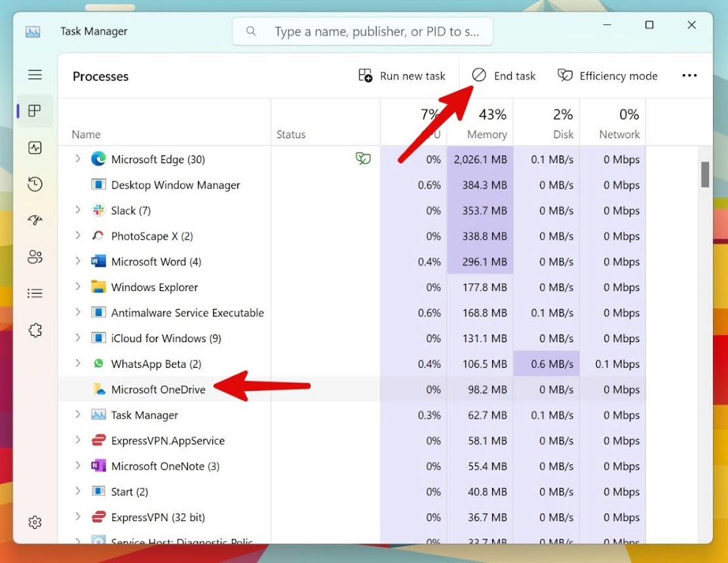Expand Antimalware Service Executable process

pyautogui.click(x=77, y=312)
